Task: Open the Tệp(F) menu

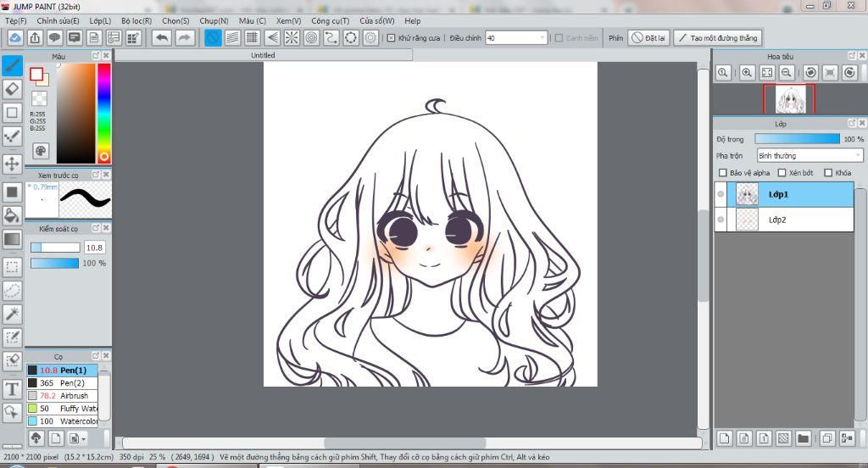Action: point(16,20)
